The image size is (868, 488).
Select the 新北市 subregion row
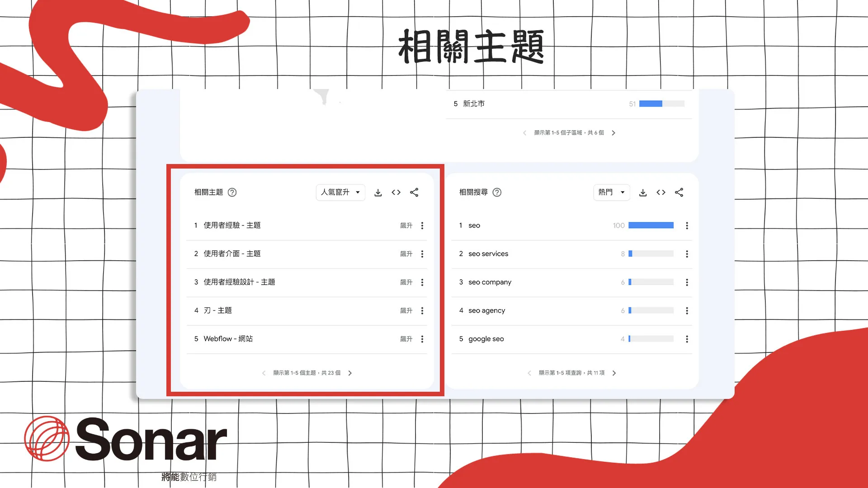(569, 104)
